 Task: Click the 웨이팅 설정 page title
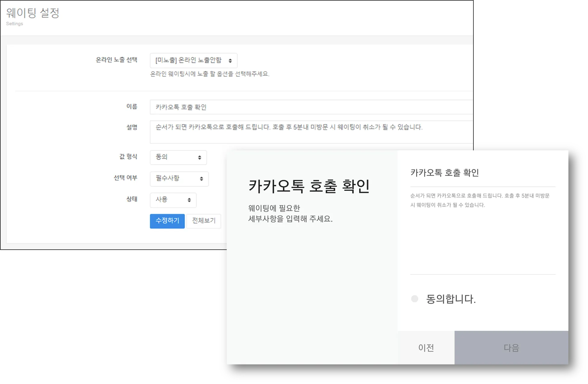[x=33, y=13]
